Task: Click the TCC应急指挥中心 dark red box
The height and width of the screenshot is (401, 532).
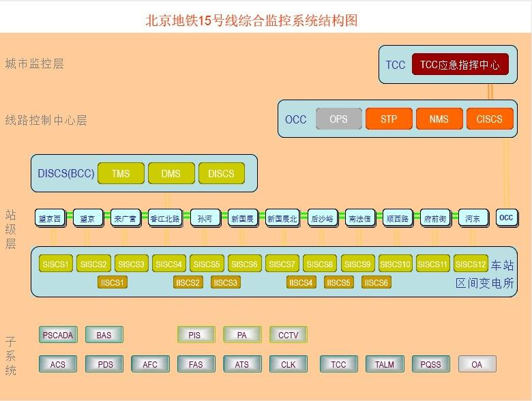Action: 460,64
